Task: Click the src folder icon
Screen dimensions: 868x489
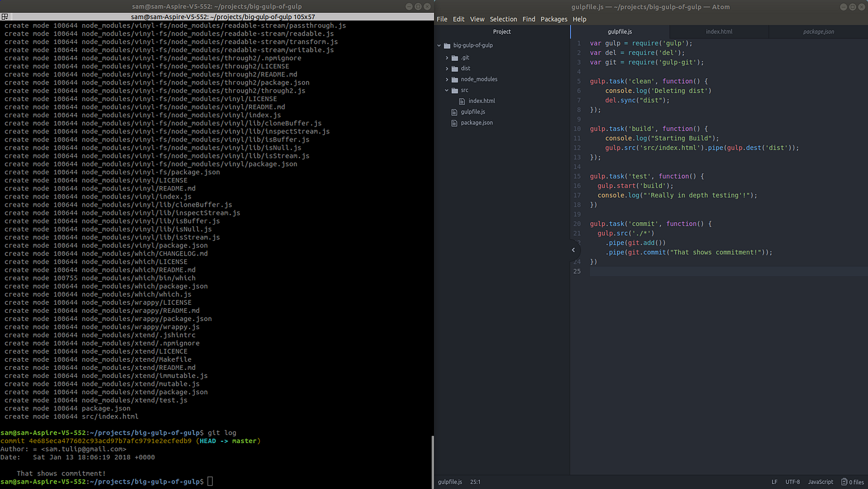Action: coord(454,89)
